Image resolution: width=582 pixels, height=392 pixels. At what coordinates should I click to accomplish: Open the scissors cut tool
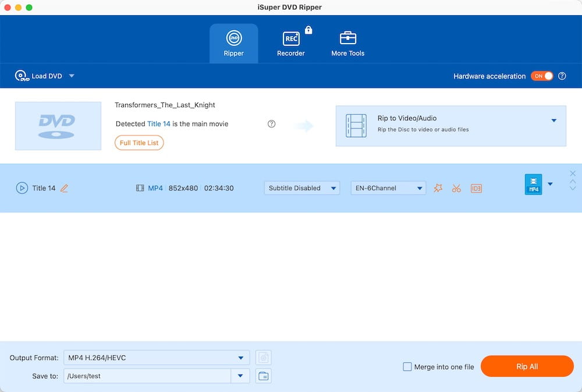pos(456,188)
